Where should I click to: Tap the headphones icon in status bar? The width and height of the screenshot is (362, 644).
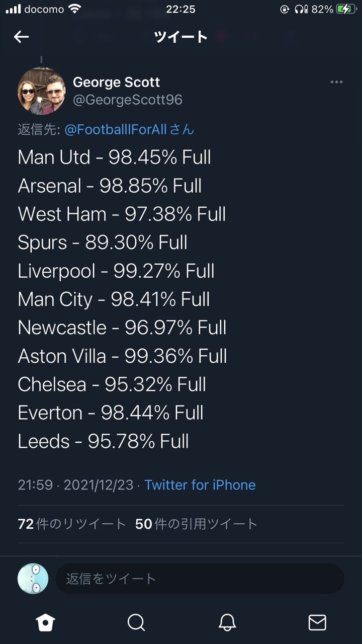point(301,9)
